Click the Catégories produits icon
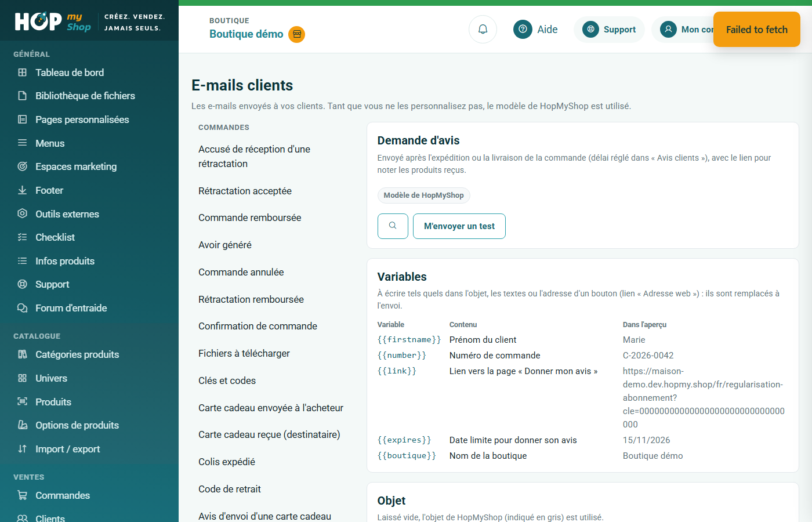Viewport: 812px width, 522px height. (x=22, y=354)
